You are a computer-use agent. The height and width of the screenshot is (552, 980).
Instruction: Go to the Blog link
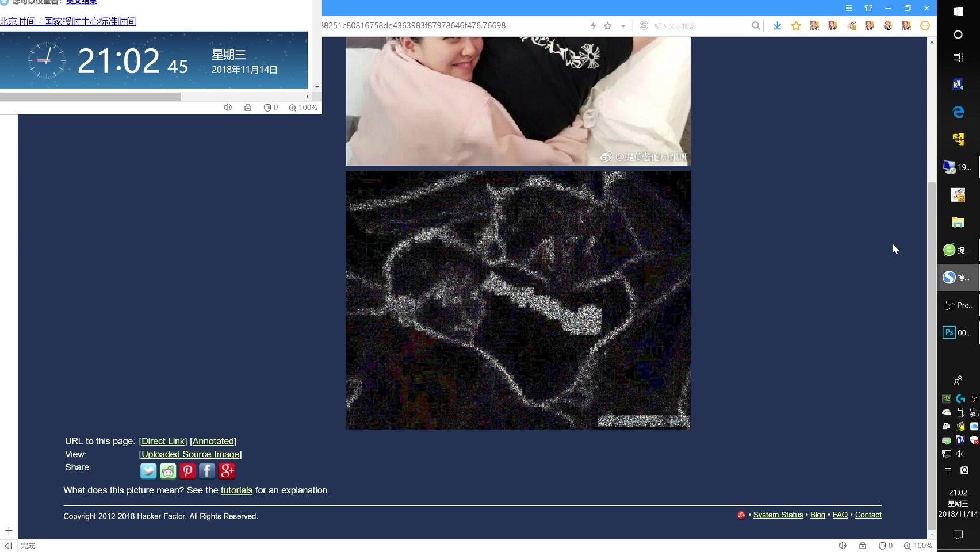818,515
